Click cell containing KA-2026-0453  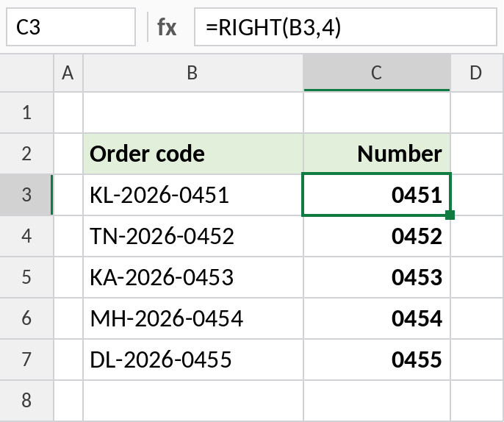coord(192,277)
